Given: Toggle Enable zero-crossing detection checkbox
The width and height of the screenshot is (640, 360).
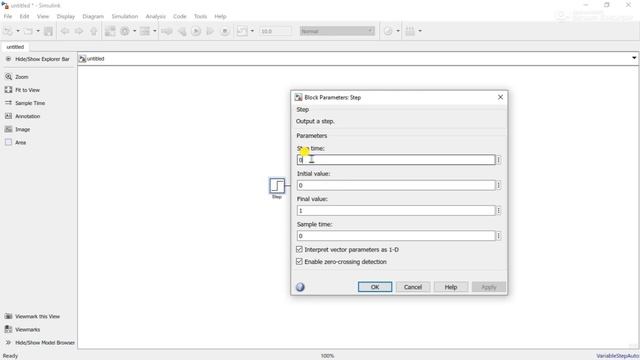Looking at the screenshot, I should 299,262.
